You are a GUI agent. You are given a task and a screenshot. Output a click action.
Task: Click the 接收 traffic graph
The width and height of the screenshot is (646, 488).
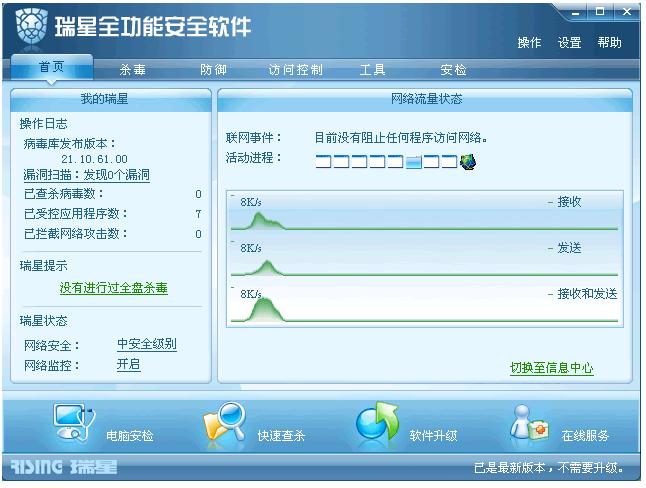pos(424,213)
